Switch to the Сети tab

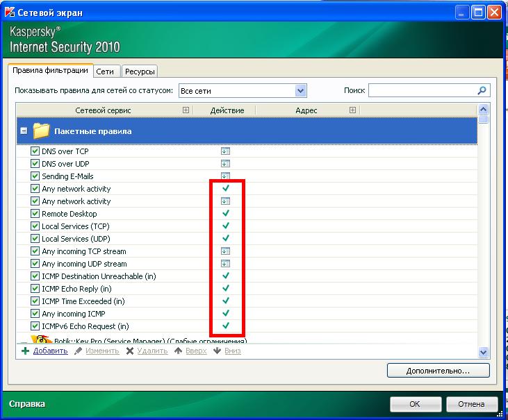coord(106,72)
